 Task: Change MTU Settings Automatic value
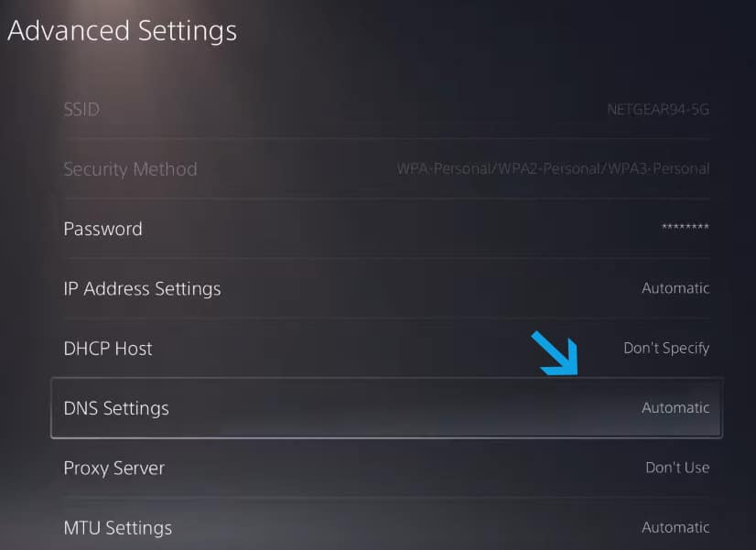coord(675,528)
